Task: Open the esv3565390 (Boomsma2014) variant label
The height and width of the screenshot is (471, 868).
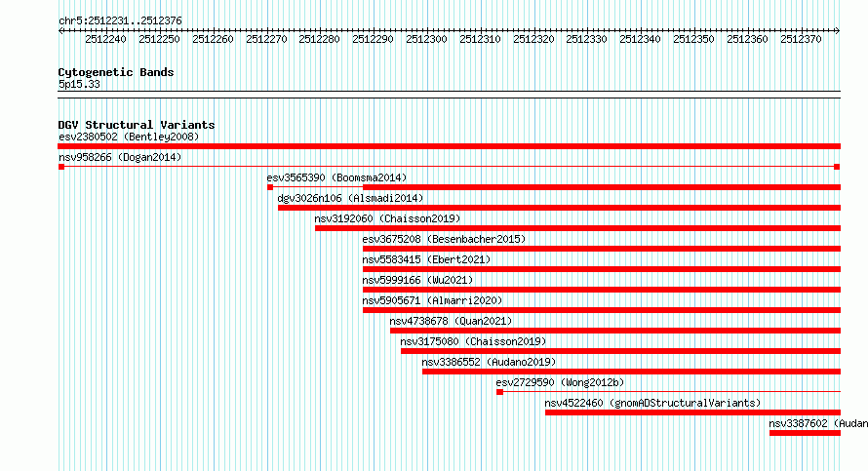Action: pyautogui.click(x=336, y=177)
